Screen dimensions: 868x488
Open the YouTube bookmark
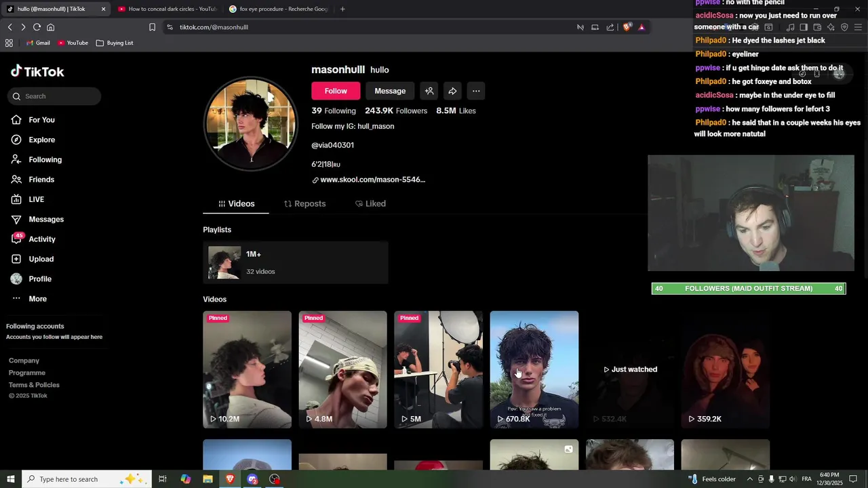(x=73, y=43)
